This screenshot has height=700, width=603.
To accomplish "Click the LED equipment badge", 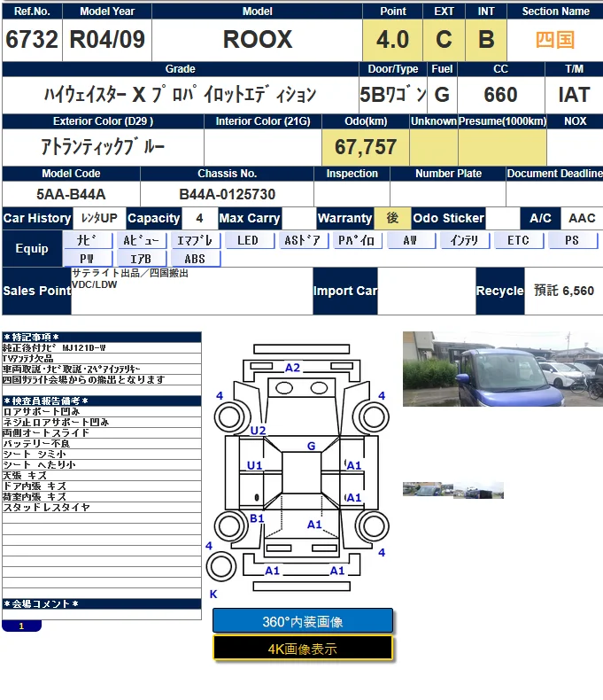I will coord(248,240).
